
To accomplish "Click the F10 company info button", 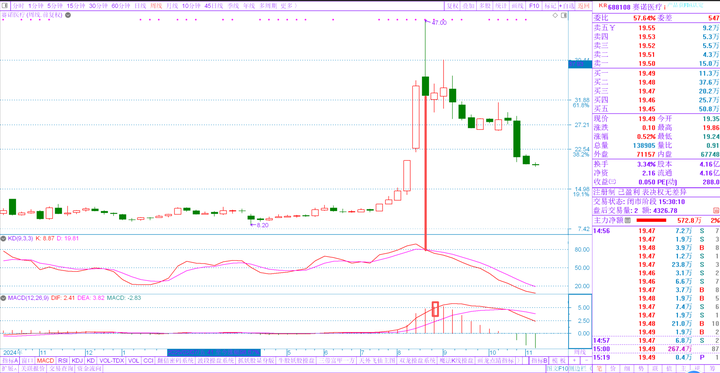I will coord(534,6).
